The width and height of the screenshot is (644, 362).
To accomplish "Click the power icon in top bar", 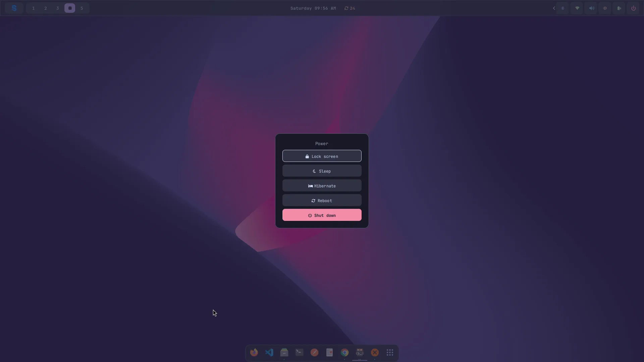I will coord(633,8).
